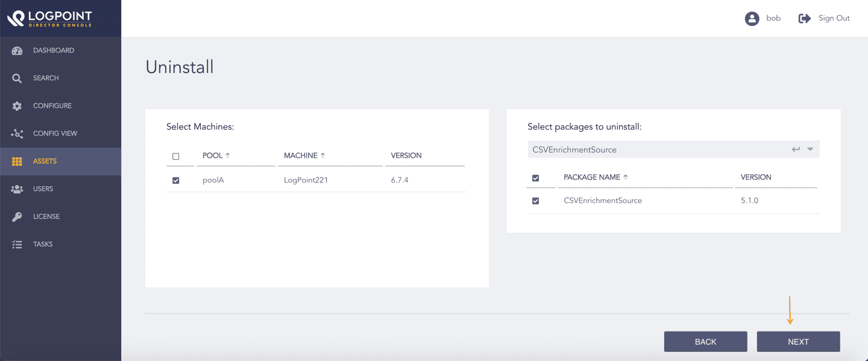Click the License key icon
The width and height of the screenshot is (868, 361).
(17, 217)
